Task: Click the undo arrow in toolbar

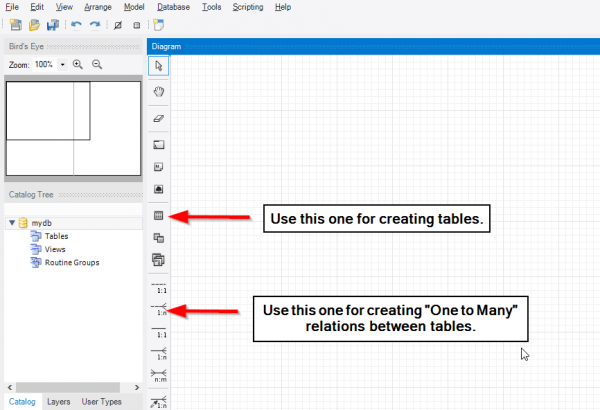Action: point(75,24)
